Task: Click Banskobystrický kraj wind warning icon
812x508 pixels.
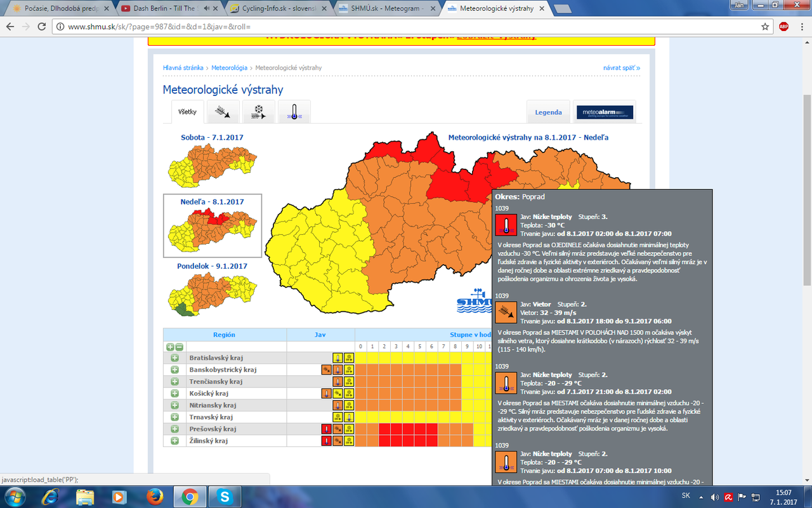Action: (326, 370)
